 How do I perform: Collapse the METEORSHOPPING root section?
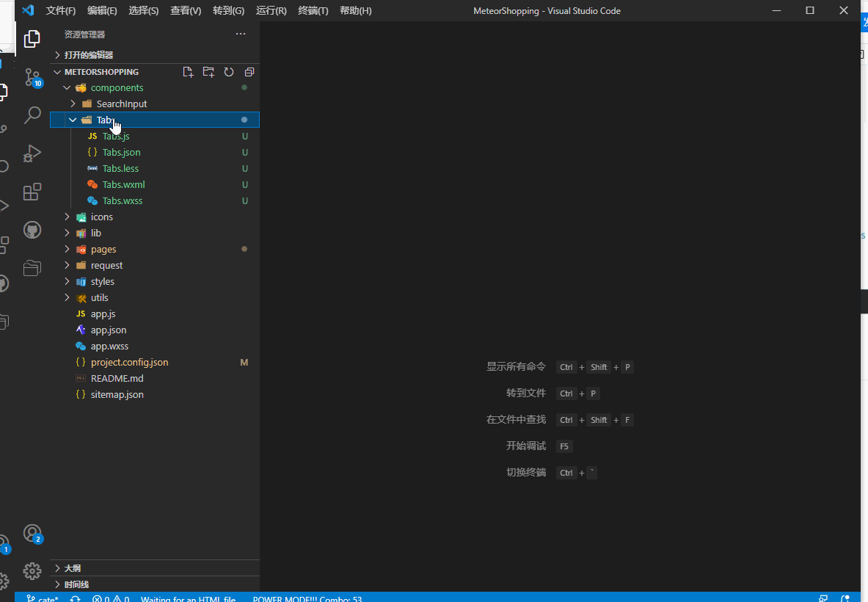(101, 72)
